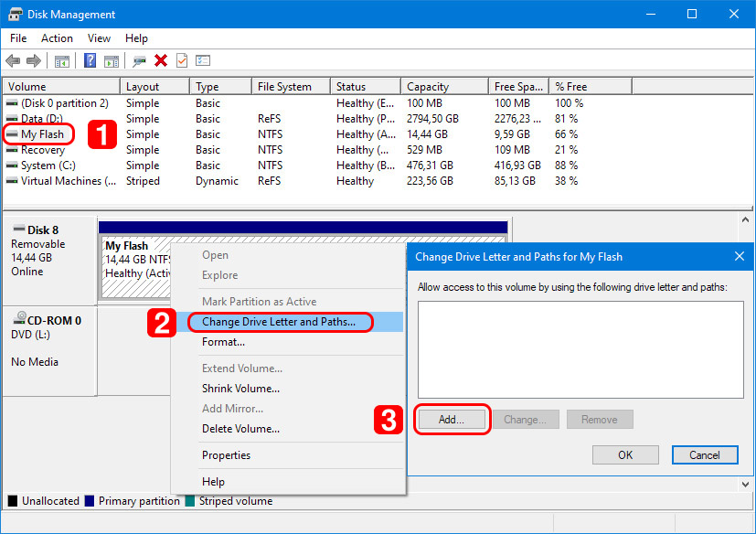756x534 pixels.
Task: Maximize the Disk Management window
Action: (x=692, y=14)
